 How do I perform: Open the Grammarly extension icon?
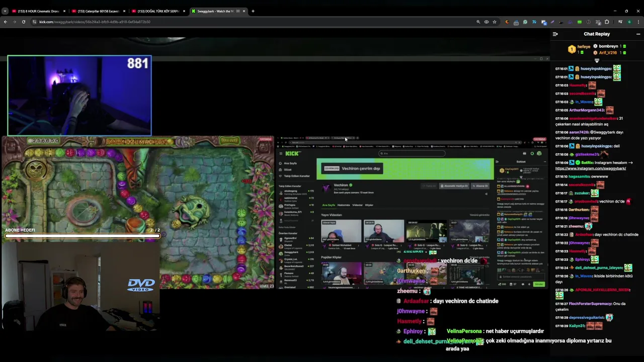pos(525,22)
